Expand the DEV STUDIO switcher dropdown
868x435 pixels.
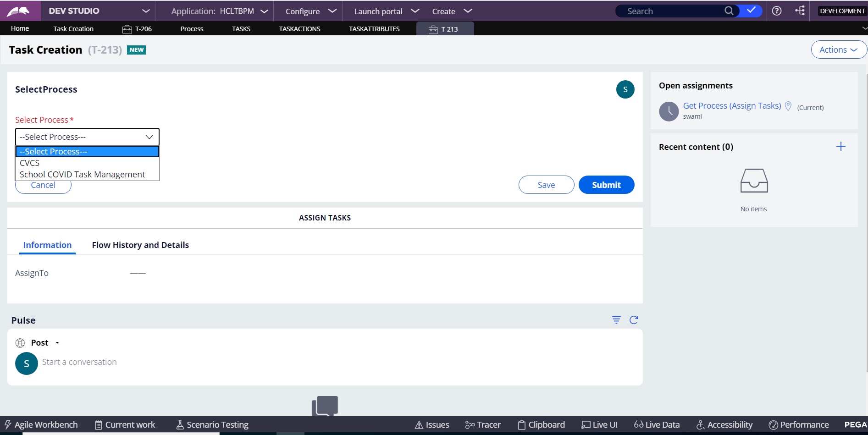tap(146, 11)
